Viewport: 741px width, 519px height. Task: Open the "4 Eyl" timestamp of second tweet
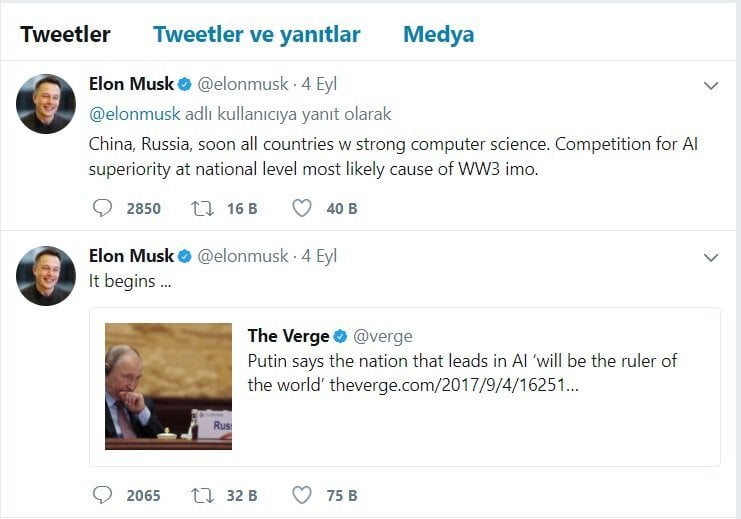click(319, 256)
